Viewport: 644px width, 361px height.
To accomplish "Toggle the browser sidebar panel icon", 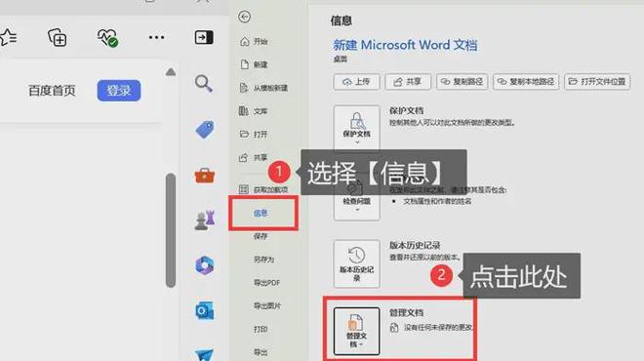I will [204, 37].
